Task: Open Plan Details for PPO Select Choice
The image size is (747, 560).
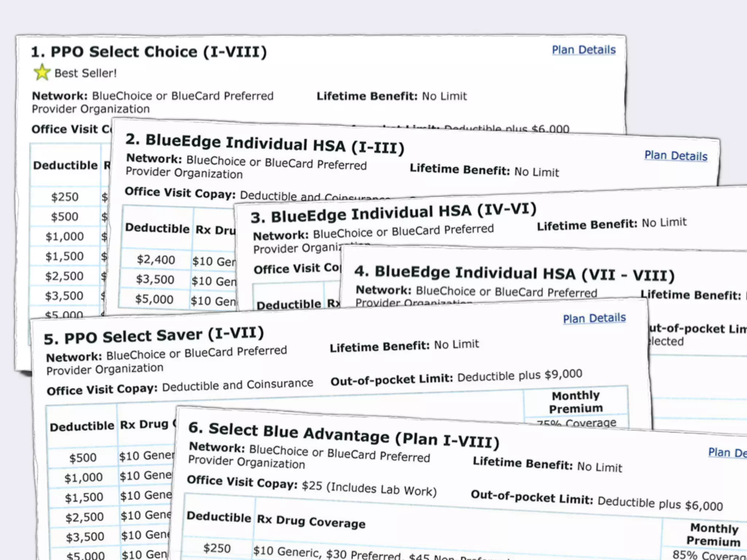Action: click(x=584, y=50)
